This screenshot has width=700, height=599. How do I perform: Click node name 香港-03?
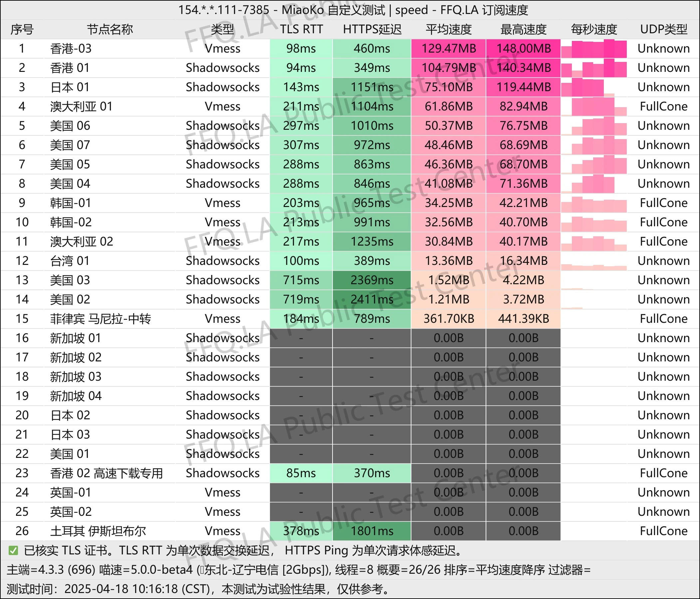pos(71,49)
